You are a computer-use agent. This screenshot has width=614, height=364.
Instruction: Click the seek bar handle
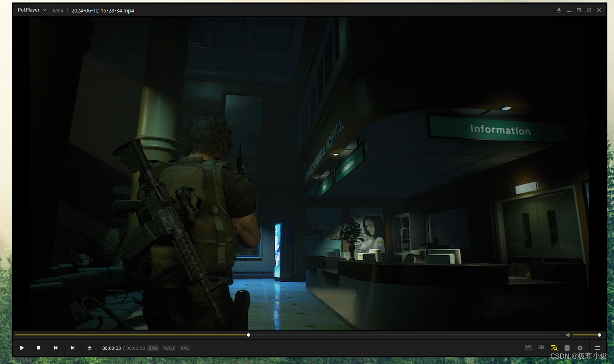248,335
